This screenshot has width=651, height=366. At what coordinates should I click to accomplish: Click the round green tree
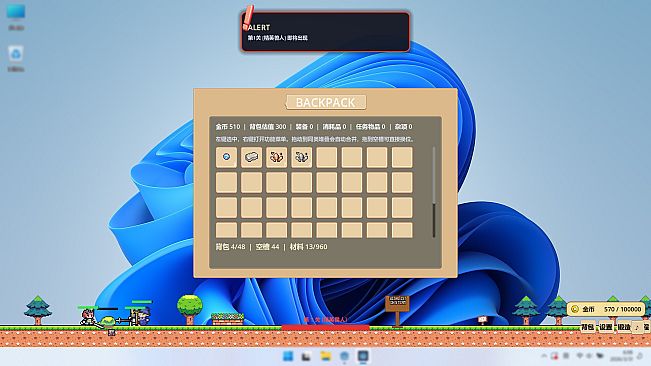click(190, 309)
